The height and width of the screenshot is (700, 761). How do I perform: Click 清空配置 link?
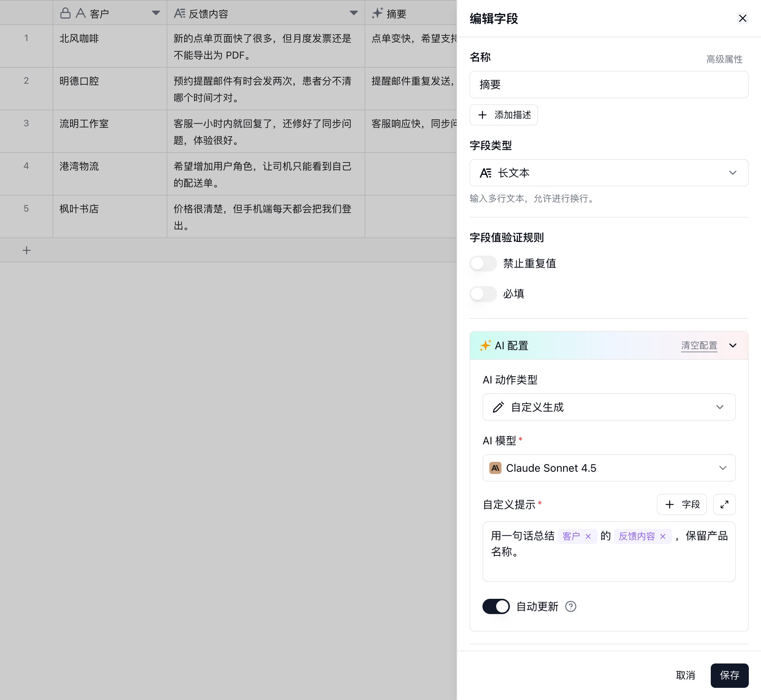699,345
